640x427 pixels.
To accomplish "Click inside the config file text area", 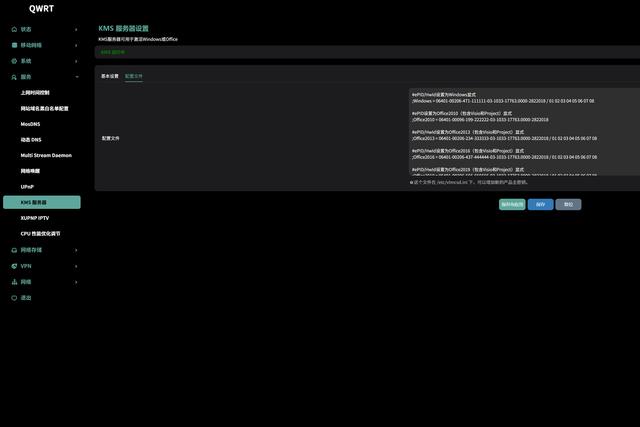I will pos(524,132).
